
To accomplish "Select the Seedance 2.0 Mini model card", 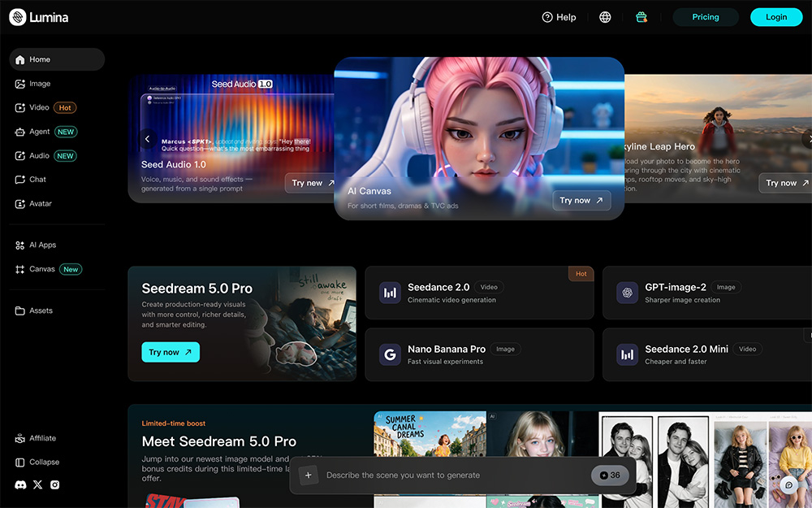I will (x=707, y=354).
